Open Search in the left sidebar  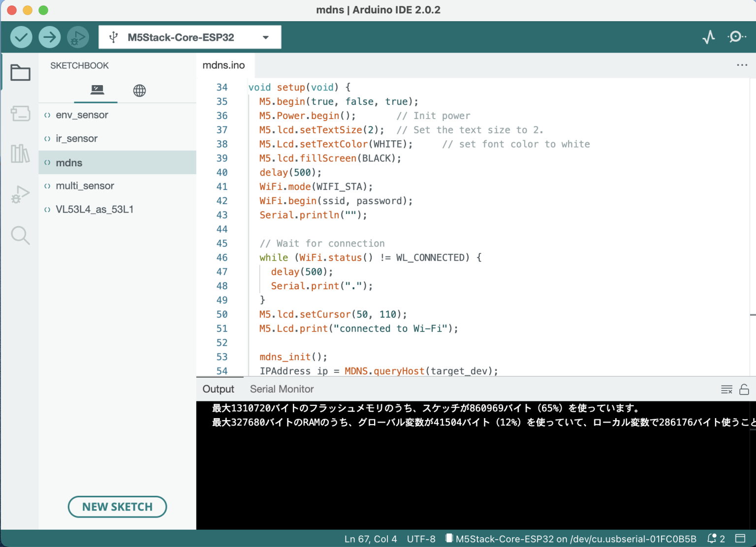20,235
